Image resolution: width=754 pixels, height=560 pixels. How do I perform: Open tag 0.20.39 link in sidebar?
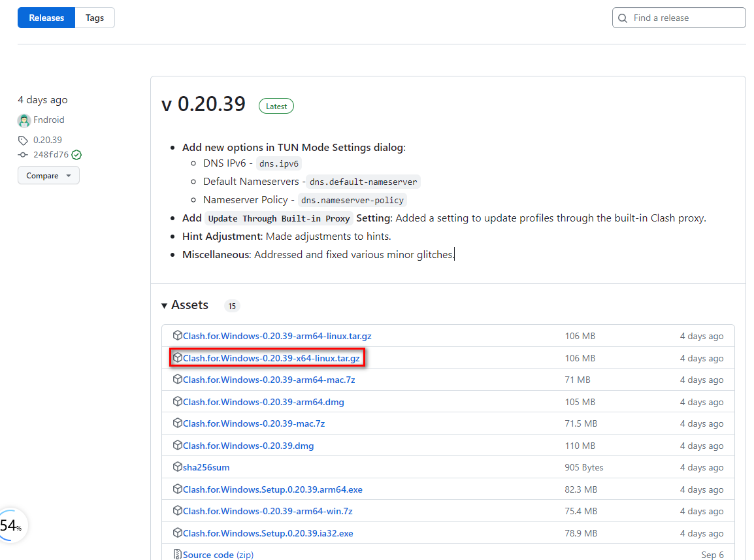[48, 140]
